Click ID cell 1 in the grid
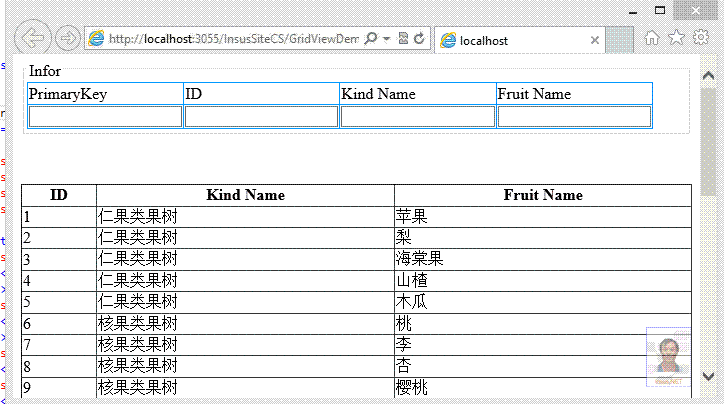 click(x=59, y=217)
